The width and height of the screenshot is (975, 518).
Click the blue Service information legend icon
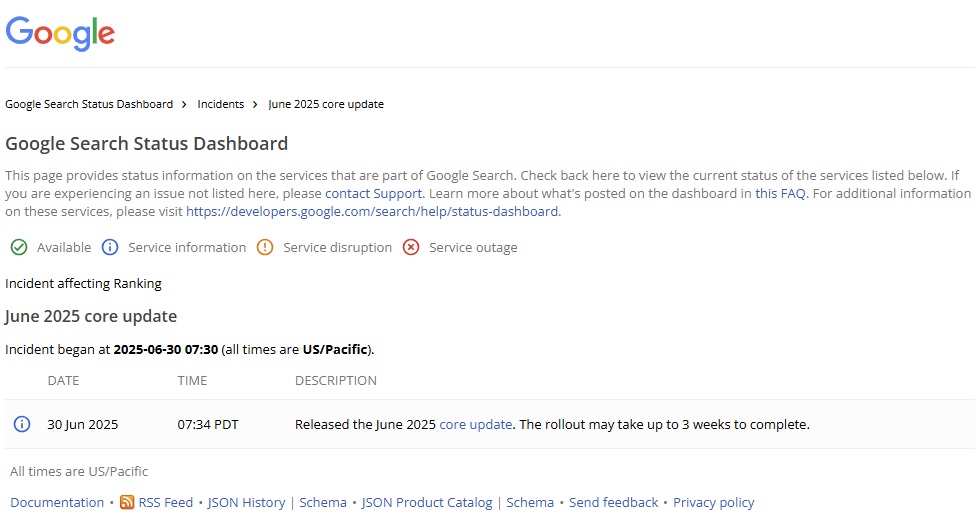point(110,247)
